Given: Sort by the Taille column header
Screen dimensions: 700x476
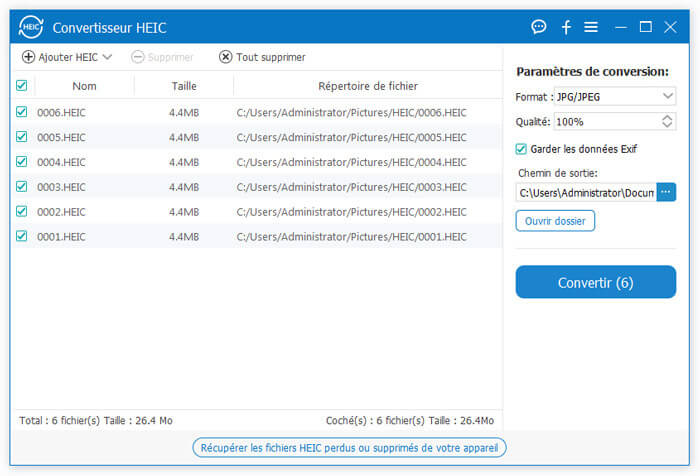Looking at the screenshot, I should tap(184, 86).
